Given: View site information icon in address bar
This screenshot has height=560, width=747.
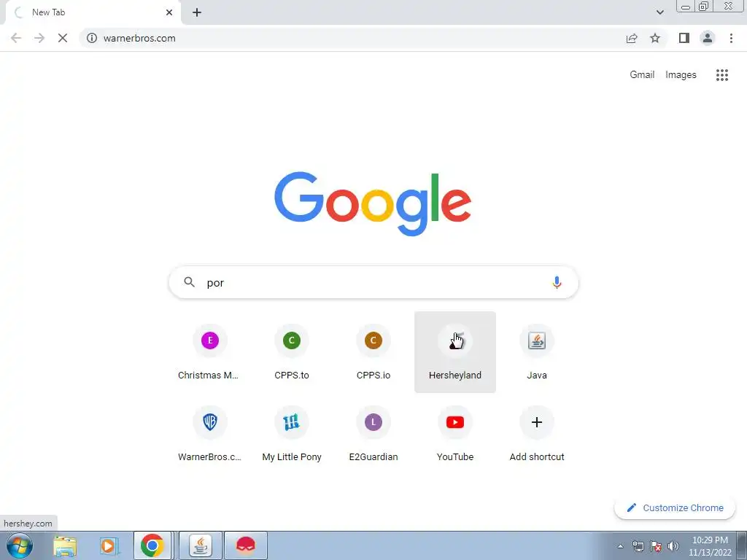Looking at the screenshot, I should [92, 38].
